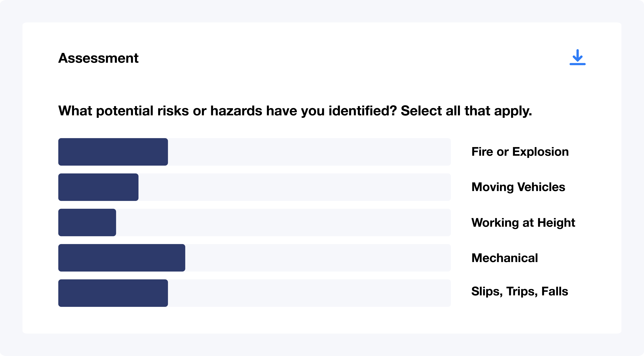Viewport: 644px width, 356px height.
Task: Click empty track of Slips, Trips, Falls bar
Action: (309, 293)
